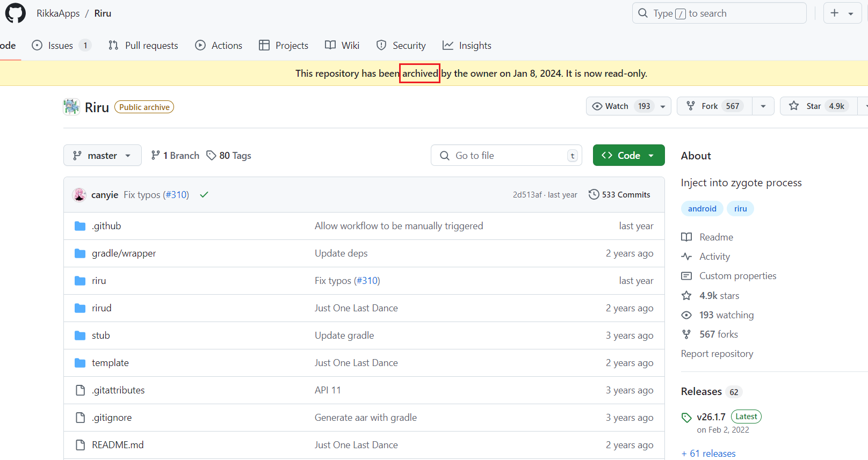Open the GitHub home logo
This screenshot has width=868, height=460.
[x=16, y=13]
